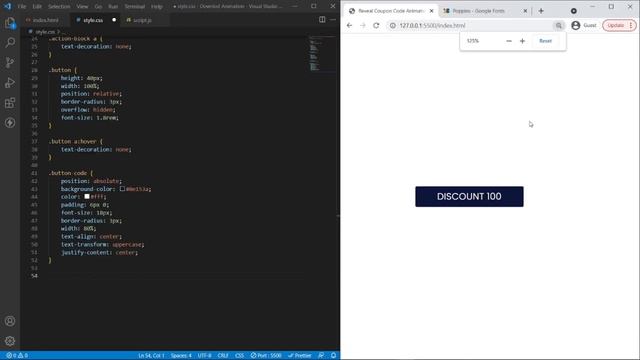This screenshot has width=640, height=360.
Task: Open the Guest profile menu
Action: 584,25
